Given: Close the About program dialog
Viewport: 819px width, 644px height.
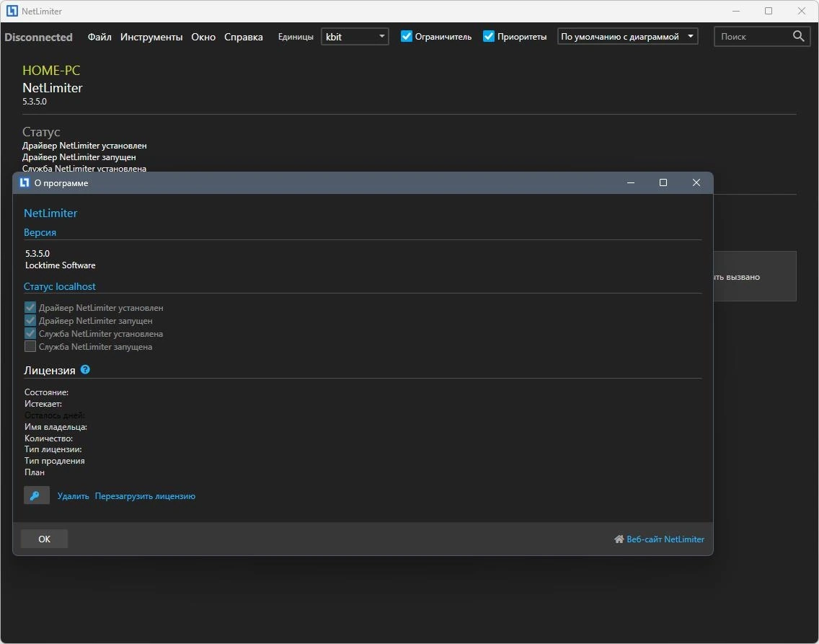Looking at the screenshot, I should click(x=696, y=182).
